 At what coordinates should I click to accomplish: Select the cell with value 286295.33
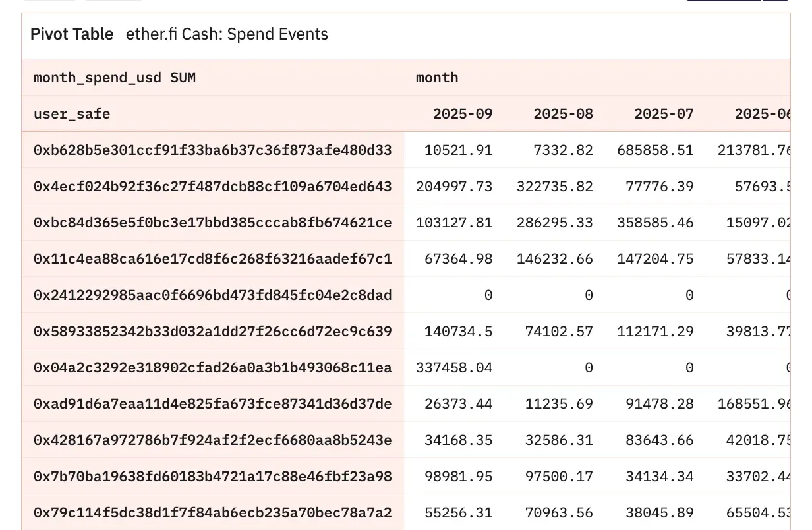[x=555, y=223]
